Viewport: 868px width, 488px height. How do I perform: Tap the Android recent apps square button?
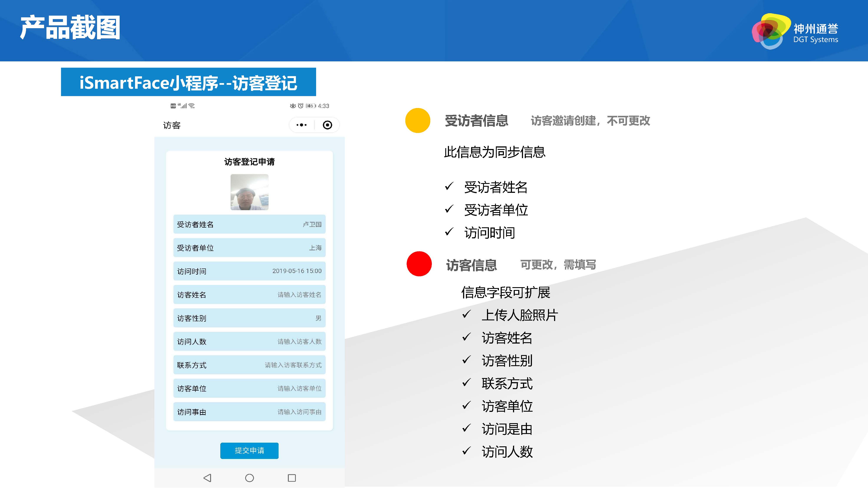292,478
